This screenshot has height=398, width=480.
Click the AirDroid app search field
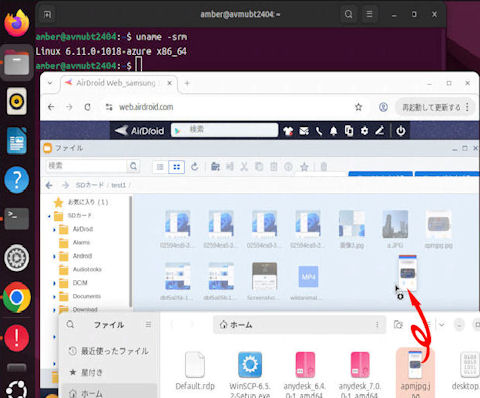pyautogui.click(x=224, y=130)
